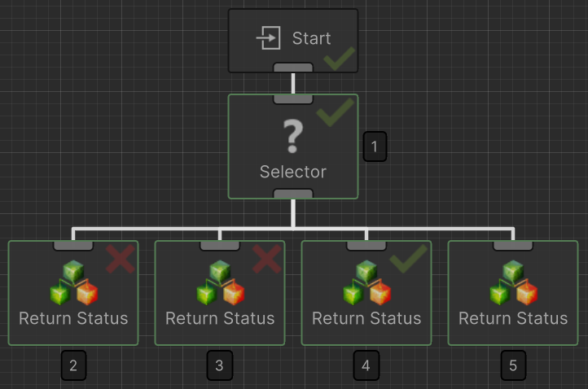Click red X failure mark above badge 3
588x389 pixels.
266,260
